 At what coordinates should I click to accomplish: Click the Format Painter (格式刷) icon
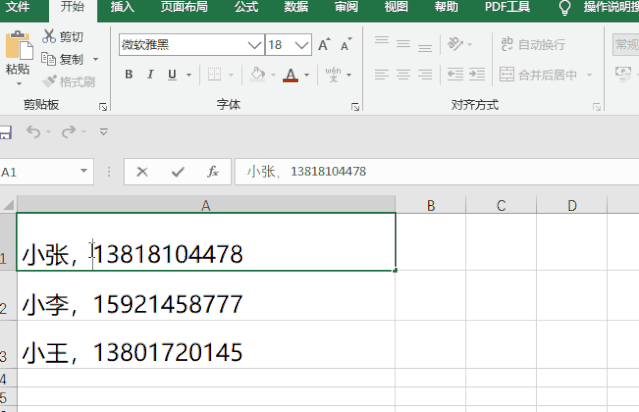tap(48, 81)
